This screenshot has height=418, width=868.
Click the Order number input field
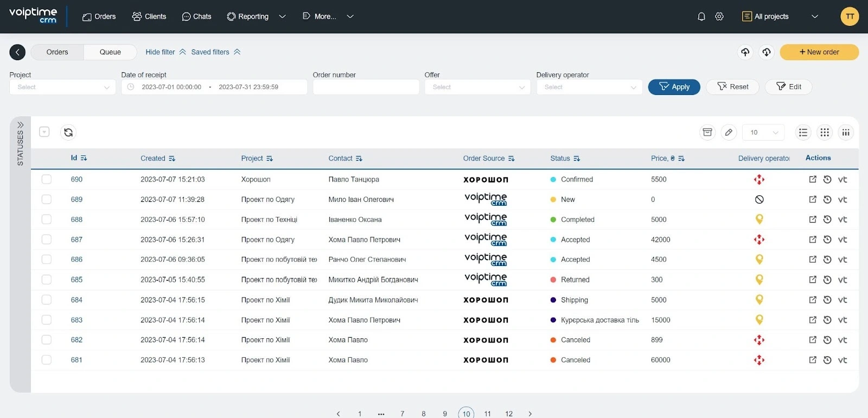(366, 87)
